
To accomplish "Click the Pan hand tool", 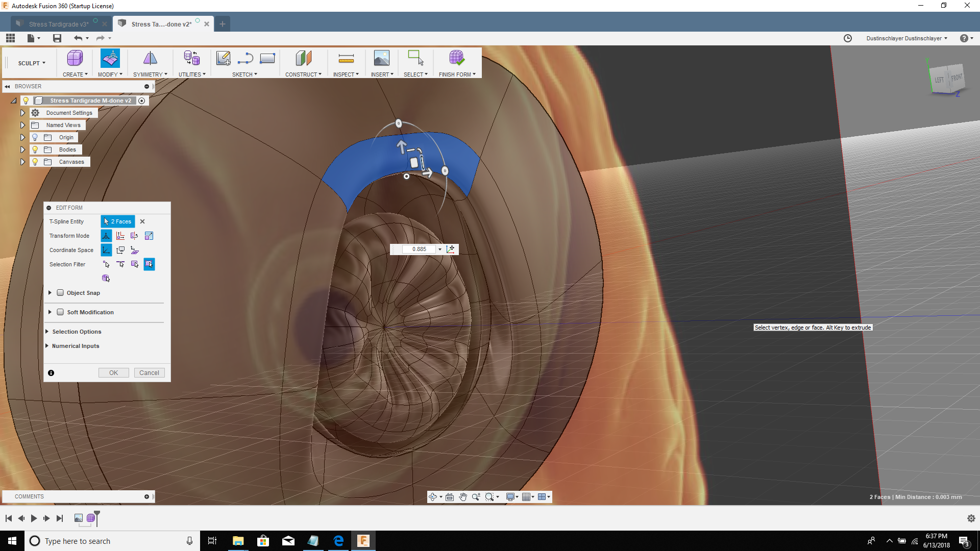I will (463, 497).
